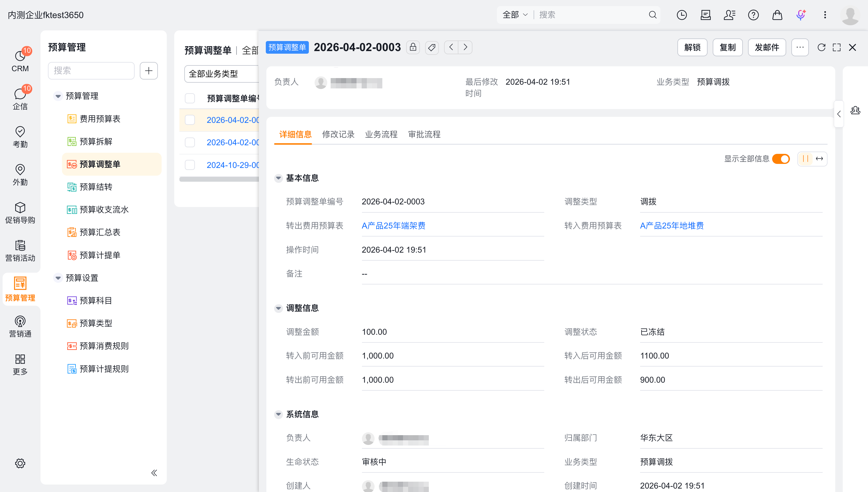The width and height of the screenshot is (868, 492).
Task: Open 考勤 attendance module
Action: pos(20,137)
